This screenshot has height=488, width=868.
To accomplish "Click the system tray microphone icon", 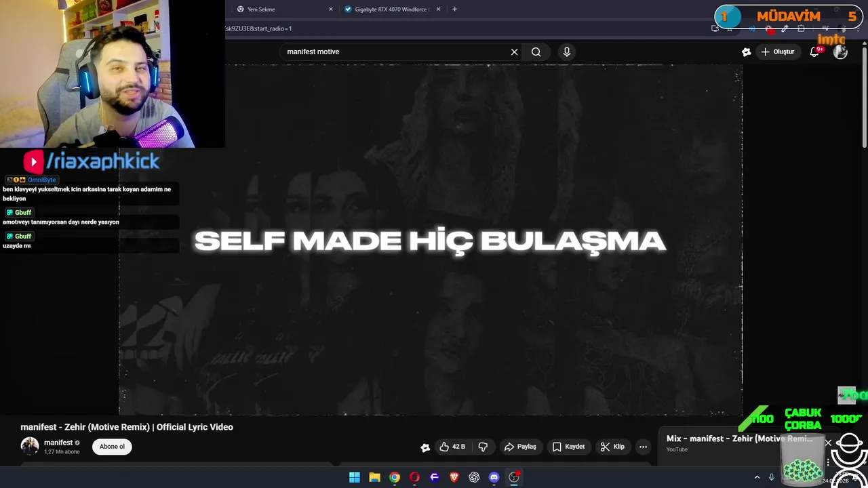I will [x=772, y=477].
